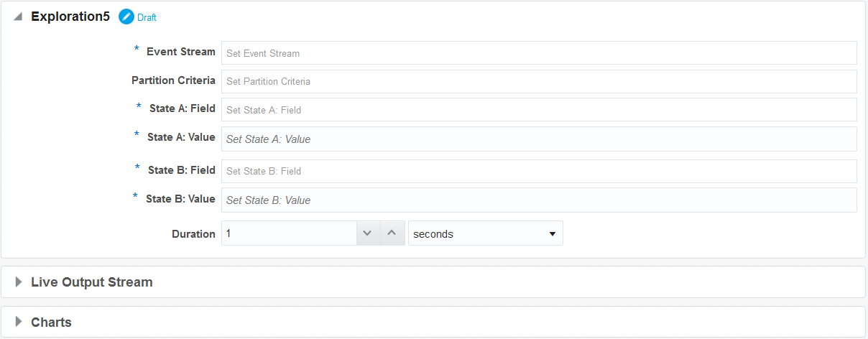The width and height of the screenshot is (868, 339).
Task: Increase Duration with the up arrow
Action: tap(392, 233)
